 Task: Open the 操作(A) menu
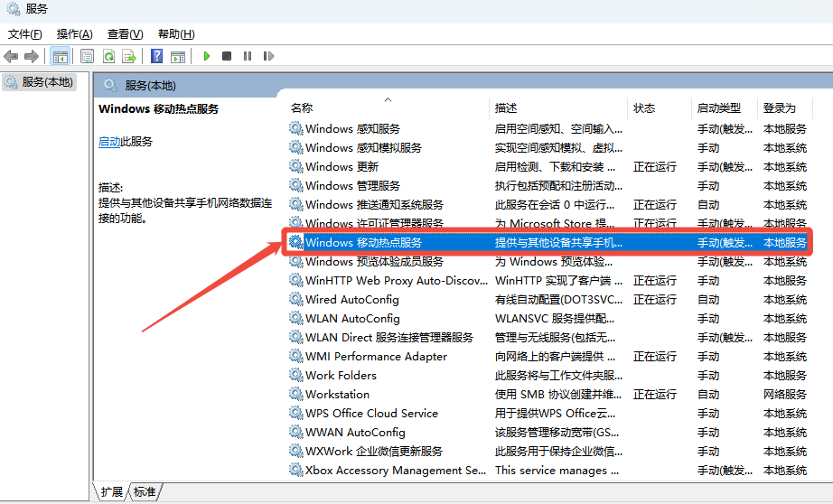coord(74,34)
